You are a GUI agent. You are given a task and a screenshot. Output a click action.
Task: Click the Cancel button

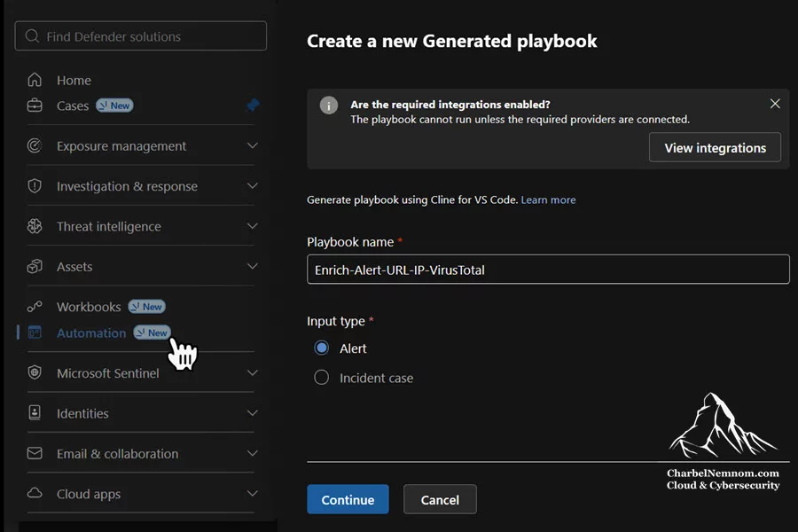[440, 499]
